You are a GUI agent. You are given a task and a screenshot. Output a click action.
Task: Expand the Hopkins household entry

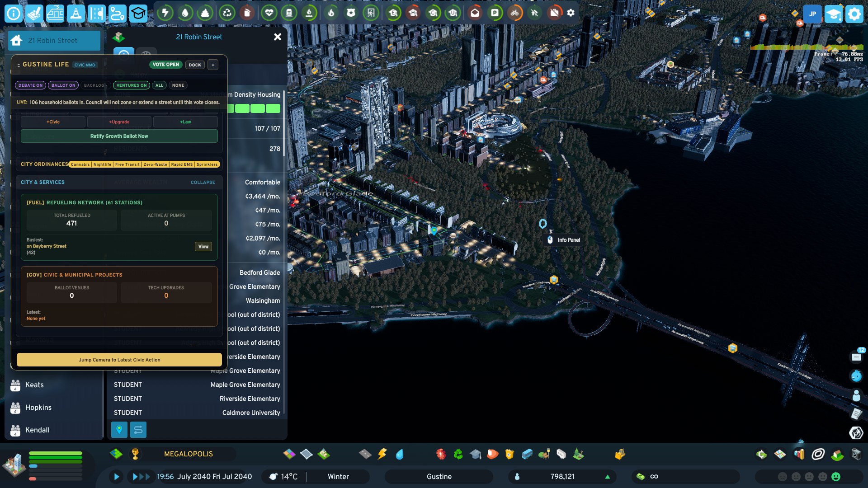54,408
